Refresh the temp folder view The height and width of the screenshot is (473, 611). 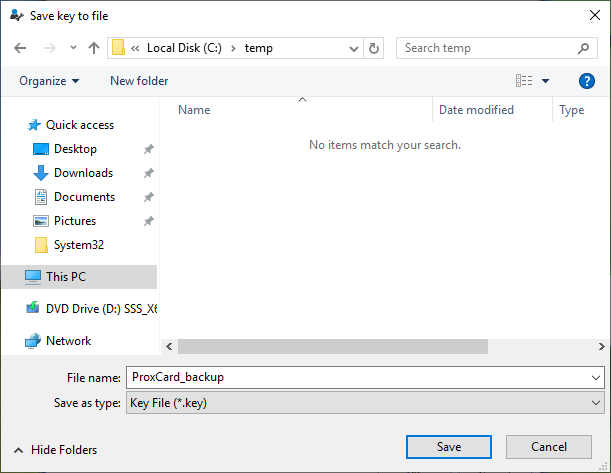(x=374, y=48)
